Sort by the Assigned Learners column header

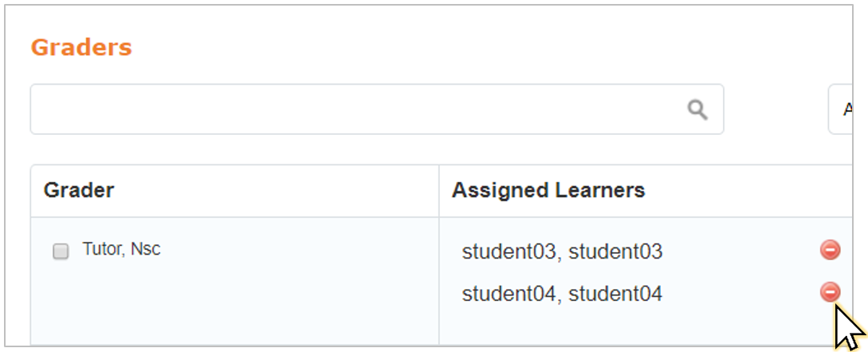(548, 190)
